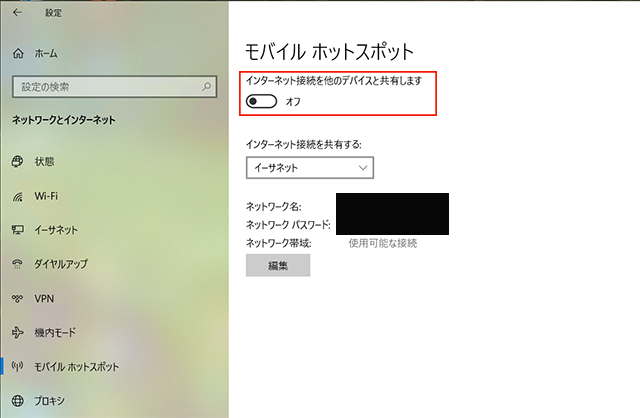Open Wi-Fi settings via its signal icon

pos(17,196)
